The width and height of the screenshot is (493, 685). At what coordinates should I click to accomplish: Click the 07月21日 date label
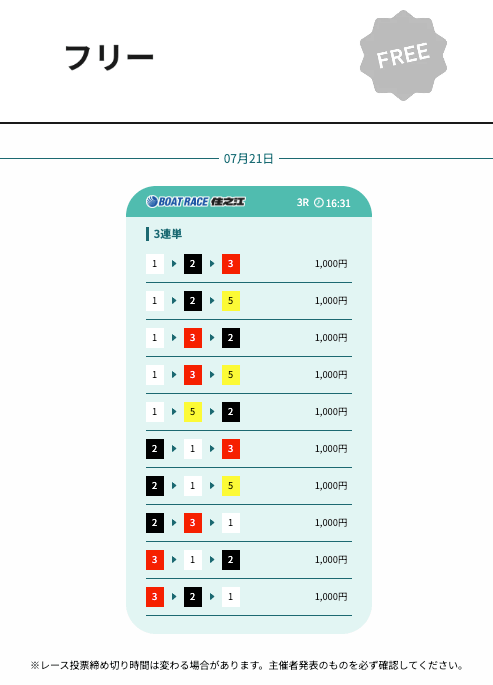[x=248, y=159]
